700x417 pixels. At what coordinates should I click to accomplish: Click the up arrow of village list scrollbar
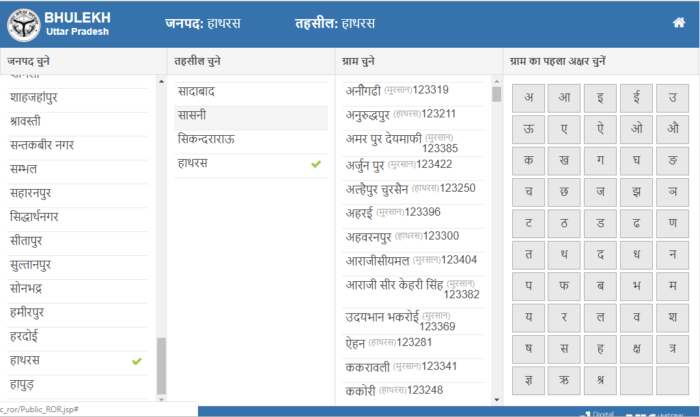coord(496,82)
